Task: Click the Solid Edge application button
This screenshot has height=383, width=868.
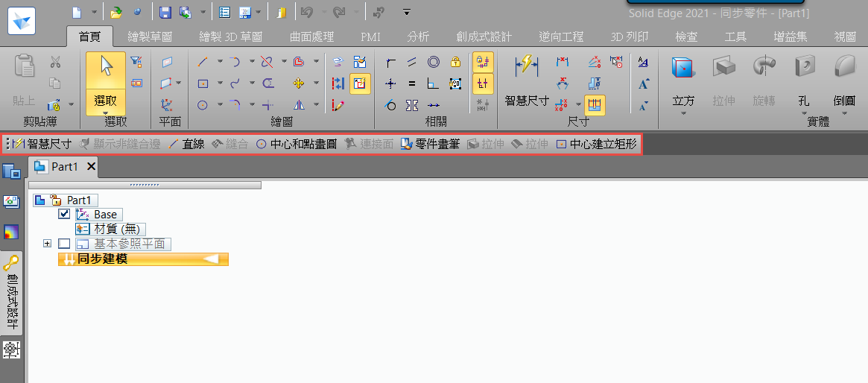Action: pyautogui.click(x=21, y=21)
